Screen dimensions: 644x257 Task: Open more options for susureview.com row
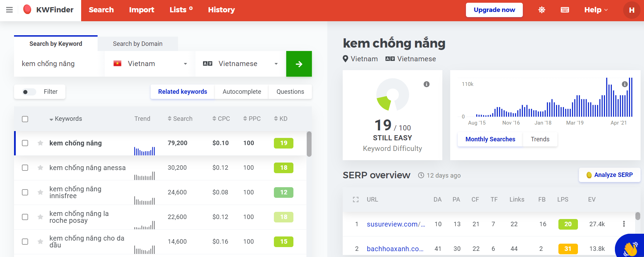click(x=624, y=224)
